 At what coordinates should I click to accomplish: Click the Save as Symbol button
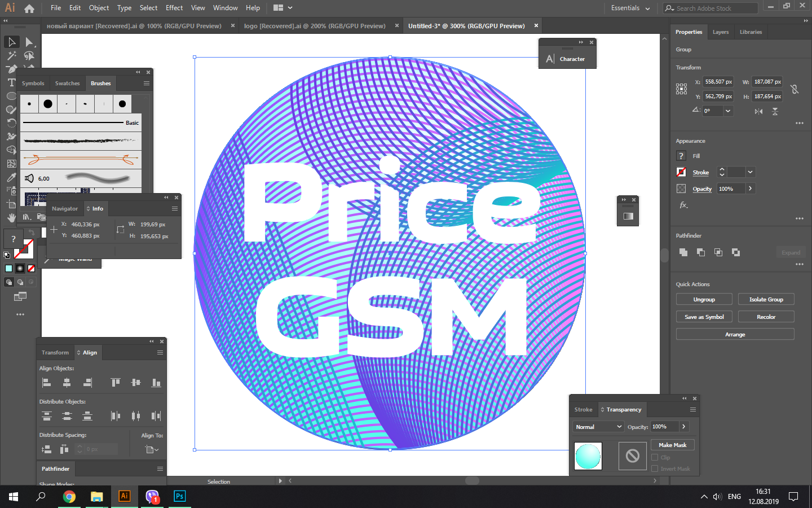(x=704, y=317)
